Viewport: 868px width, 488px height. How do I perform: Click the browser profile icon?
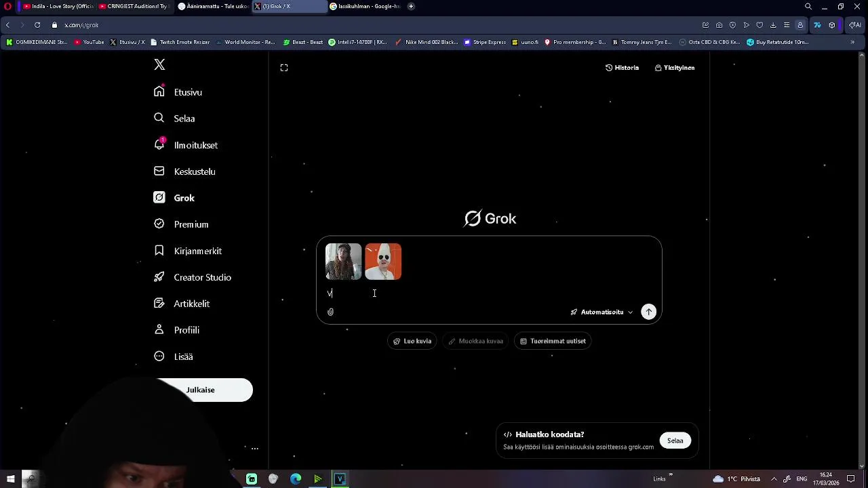point(800,25)
